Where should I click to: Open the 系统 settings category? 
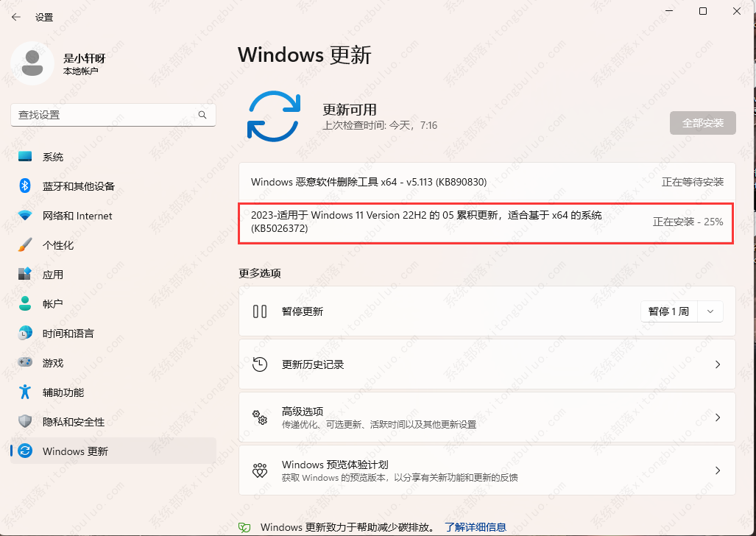(x=113, y=156)
